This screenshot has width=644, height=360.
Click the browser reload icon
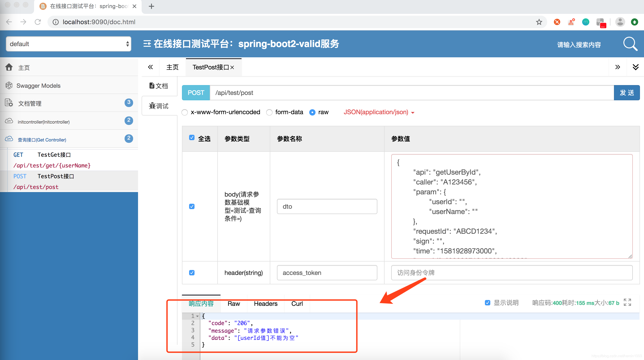[38, 22]
